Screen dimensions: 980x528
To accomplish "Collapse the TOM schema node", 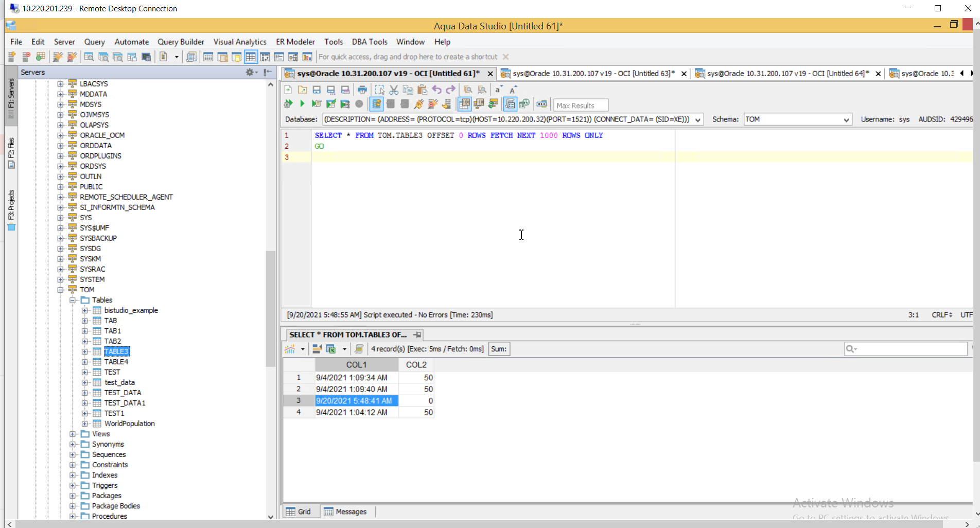I will [x=60, y=290].
